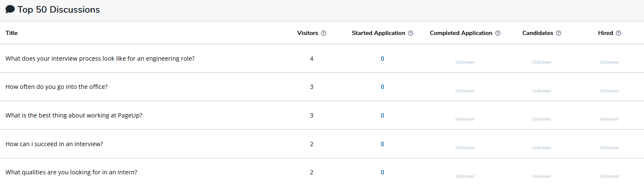Click the Visitors help question-mark icon
The image size is (644, 187).
(323, 33)
